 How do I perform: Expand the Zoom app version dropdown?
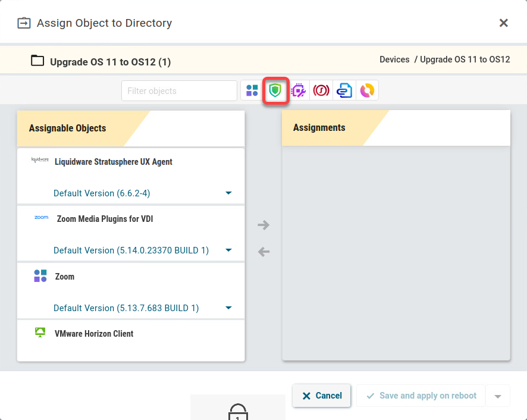[228, 308]
